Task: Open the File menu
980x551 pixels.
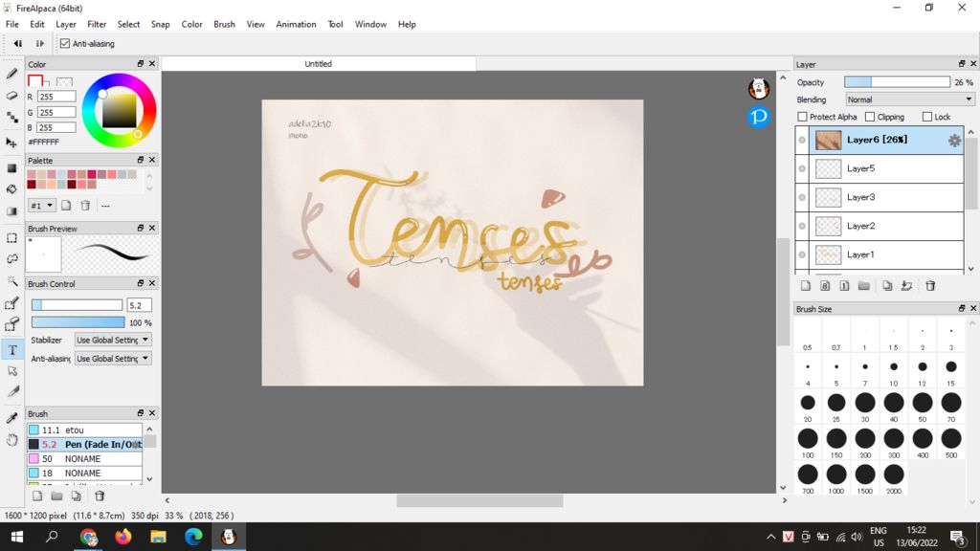Action: pos(11,24)
